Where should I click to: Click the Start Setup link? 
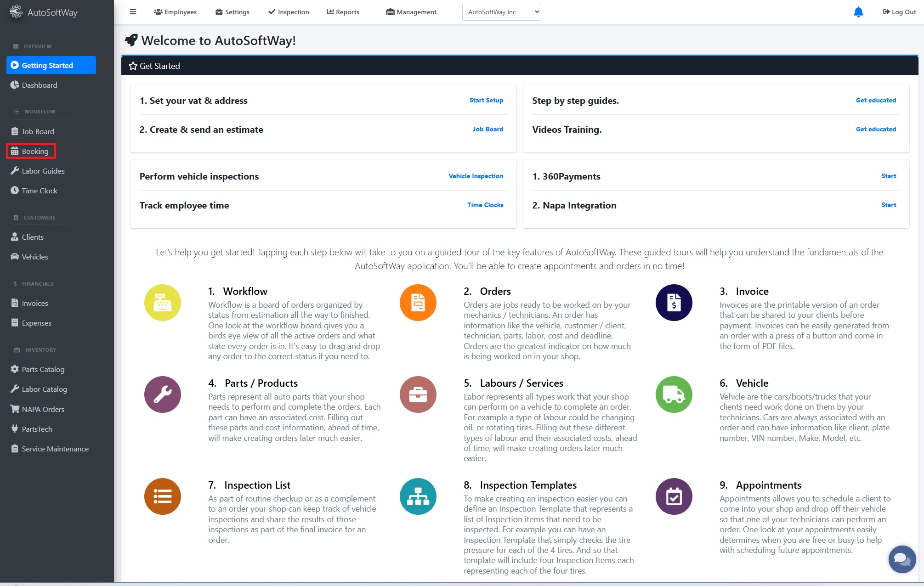click(x=486, y=100)
